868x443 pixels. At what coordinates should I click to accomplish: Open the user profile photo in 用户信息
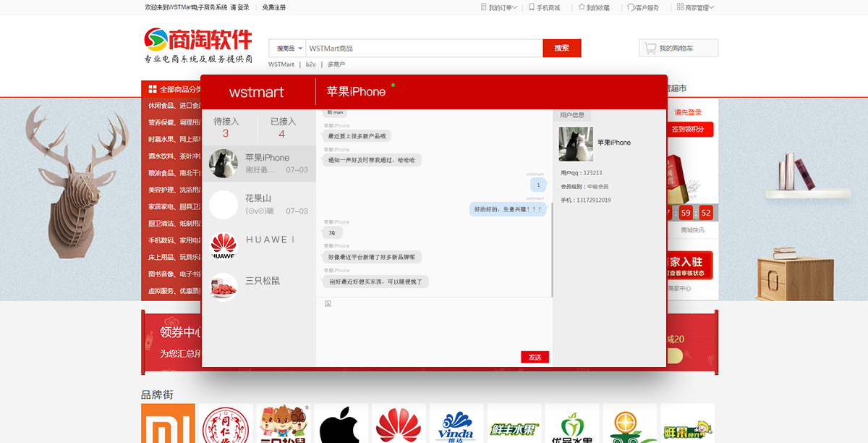tap(576, 144)
